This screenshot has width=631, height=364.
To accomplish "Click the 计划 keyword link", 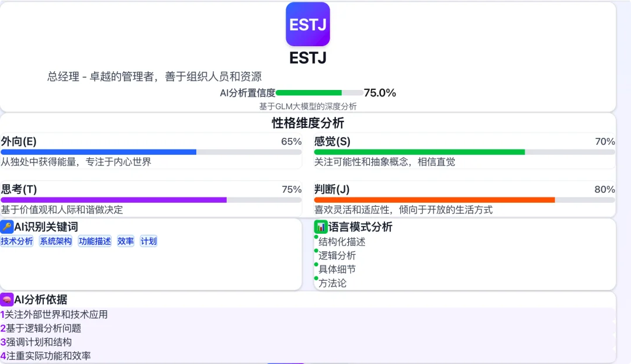I will (x=148, y=241).
